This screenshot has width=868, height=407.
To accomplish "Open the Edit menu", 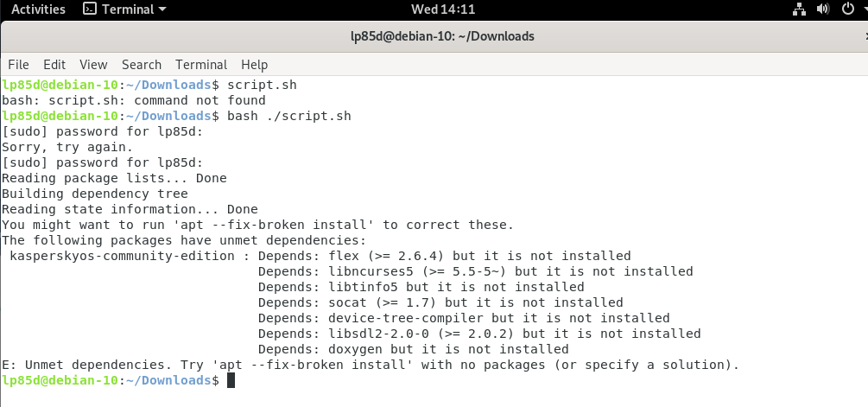I will pos(54,65).
